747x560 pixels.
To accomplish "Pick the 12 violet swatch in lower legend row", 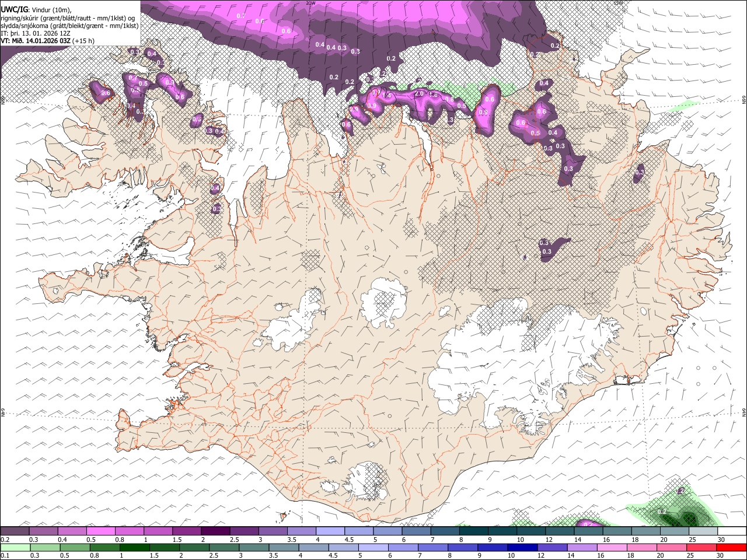I will 551,548.
